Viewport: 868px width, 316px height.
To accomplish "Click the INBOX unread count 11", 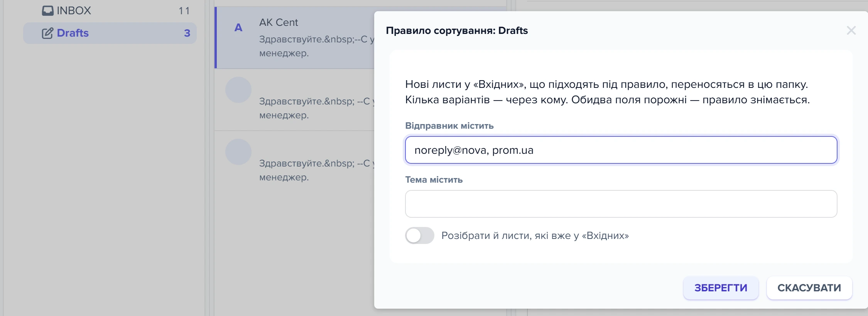I will [184, 11].
